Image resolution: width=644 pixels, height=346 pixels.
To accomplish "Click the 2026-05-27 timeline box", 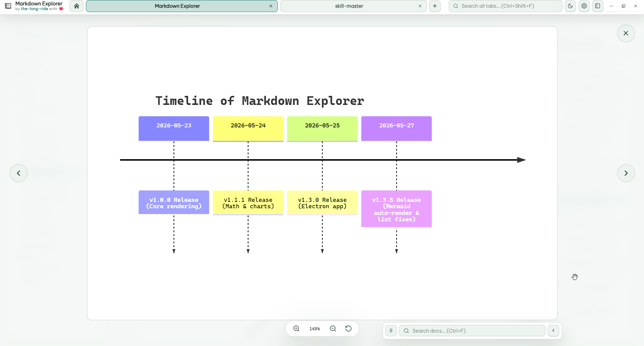I will pyautogui.click(x=396, y=129).
